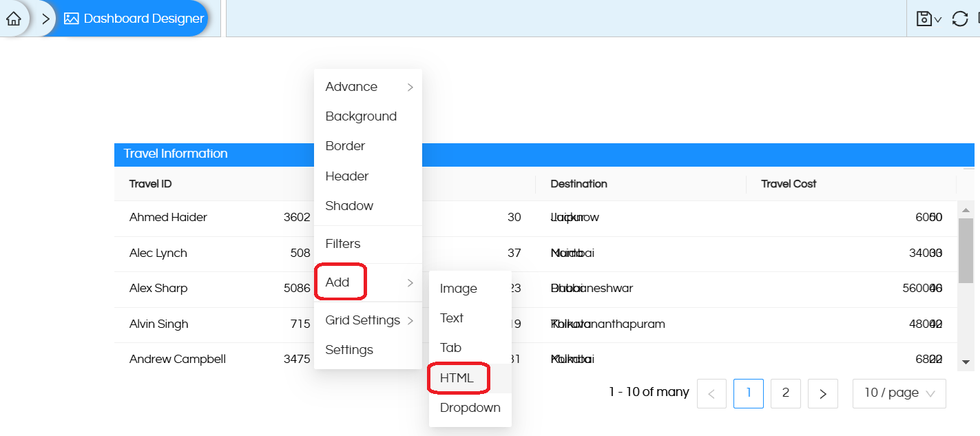Go to next page arrow

pyautogui.click(x=823, y=393)
